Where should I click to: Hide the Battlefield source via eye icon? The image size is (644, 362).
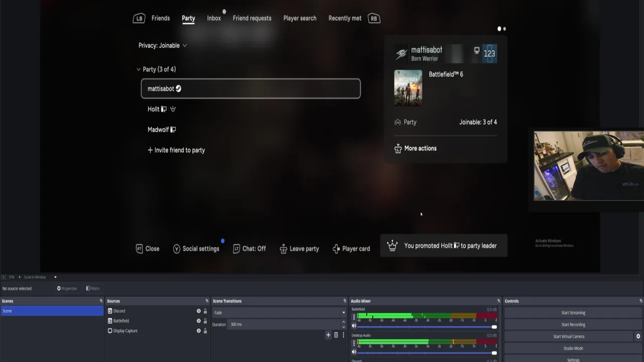[x=199, y=321]
